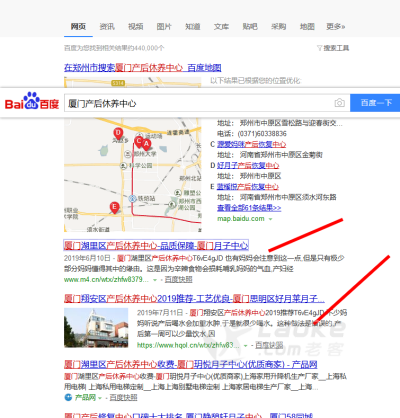Click the 搜索工具 filter icon
Viewport: 400px width, 418px height.
click(319, 48)
